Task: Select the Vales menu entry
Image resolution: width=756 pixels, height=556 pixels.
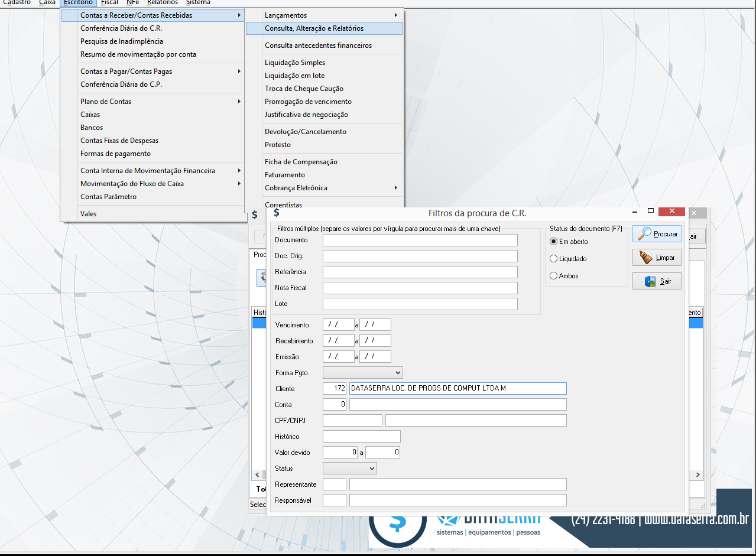Action: (153, 214)
